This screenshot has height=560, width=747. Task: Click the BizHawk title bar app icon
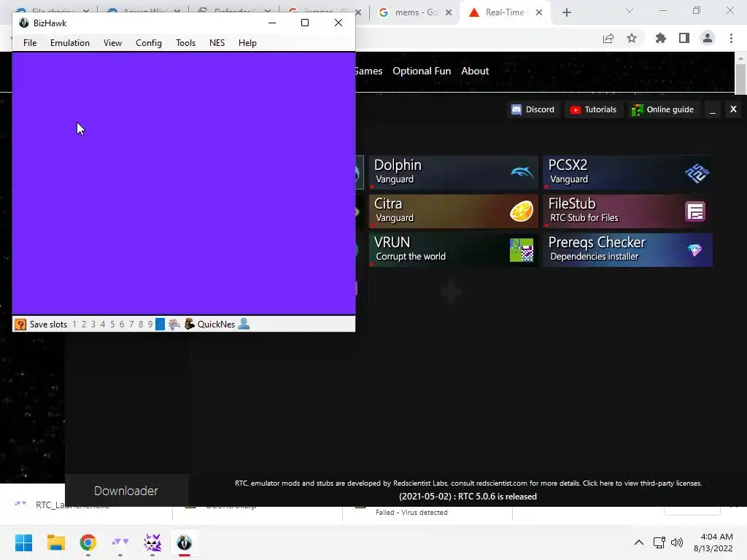[24, 23]
